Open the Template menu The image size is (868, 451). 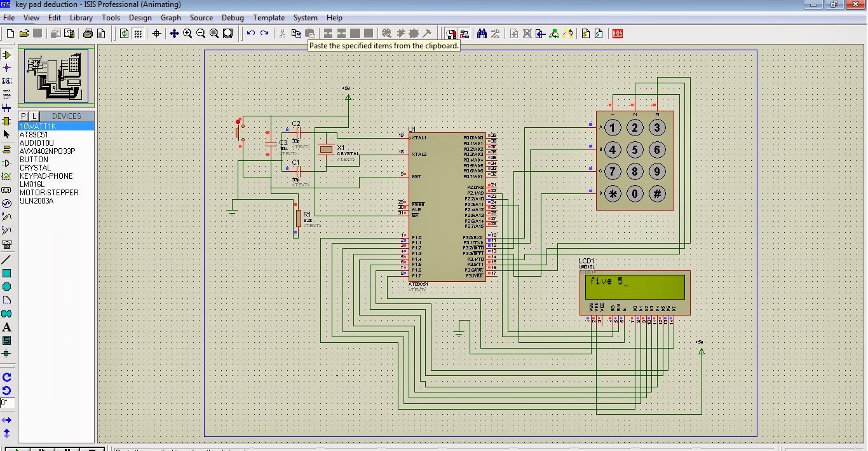pyautogui.click(x=269, y=18)
